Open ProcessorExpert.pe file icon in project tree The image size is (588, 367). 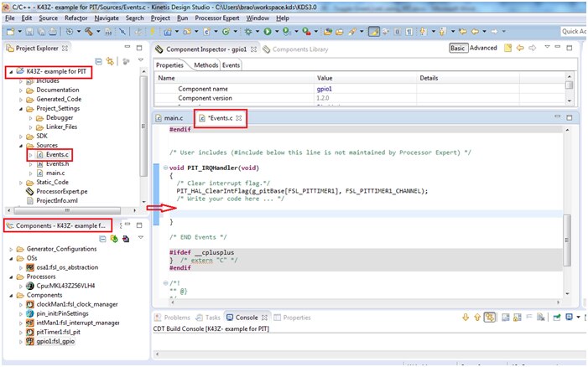tap(30, 191)
